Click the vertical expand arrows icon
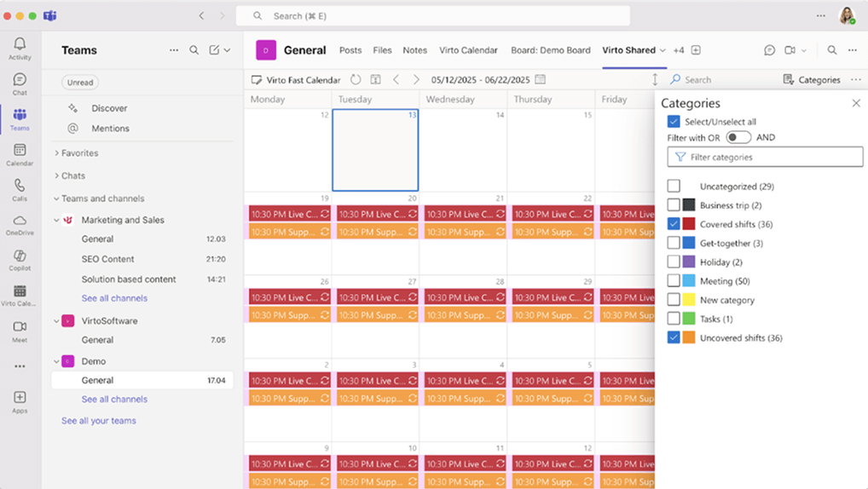This screenshot has width=868, height=489. [655, 80]
